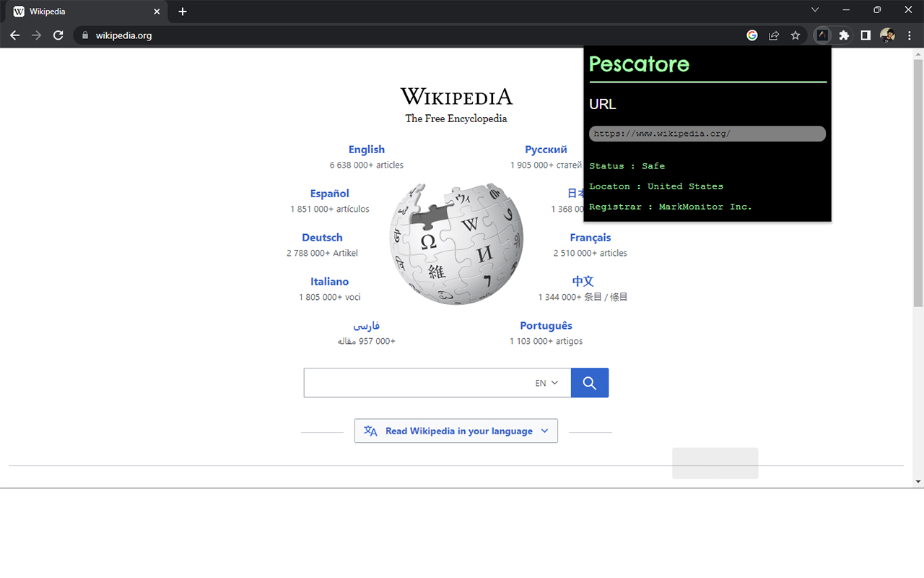924x578 pixels.
Task: Click 'Locaton : United States' text
Action: click(x=656, y=186)
